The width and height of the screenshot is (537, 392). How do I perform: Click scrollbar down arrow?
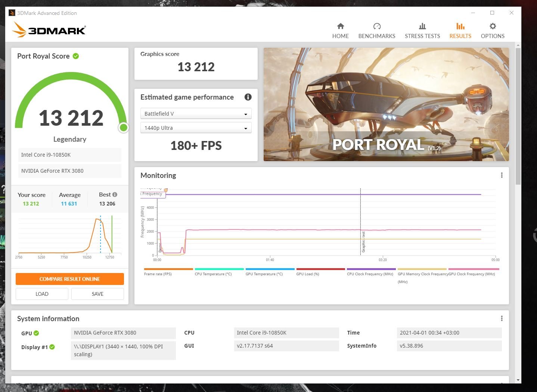pos(518,380)
